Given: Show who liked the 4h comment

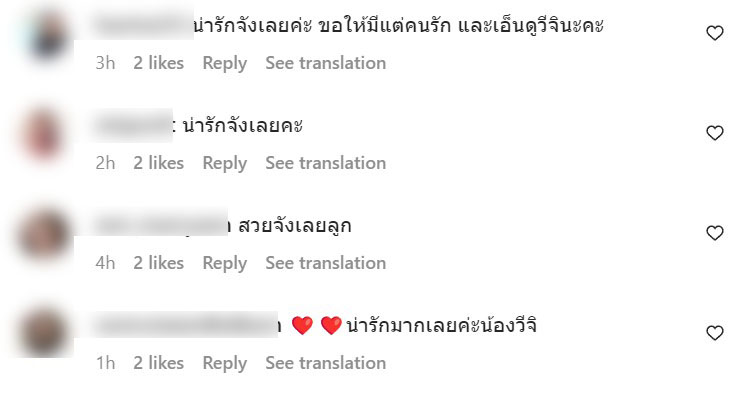Looking at the screenshot, I should 159,263.
